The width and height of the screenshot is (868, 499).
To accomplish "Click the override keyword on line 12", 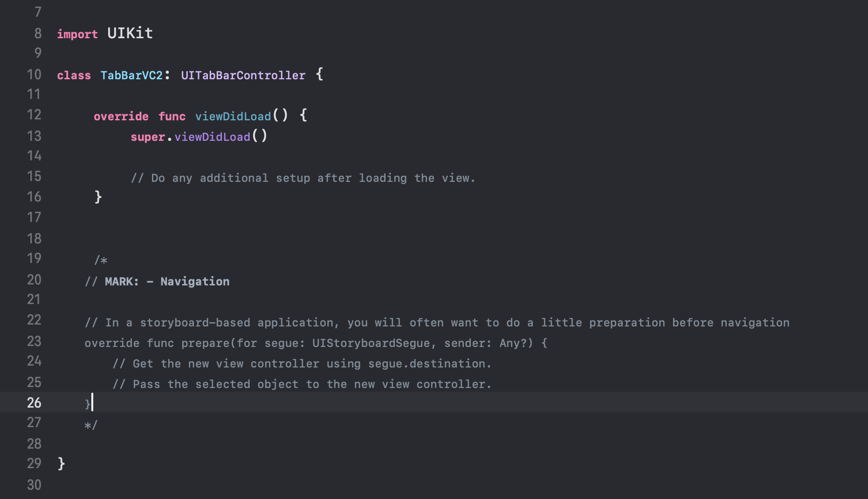I will pos(121,116).
